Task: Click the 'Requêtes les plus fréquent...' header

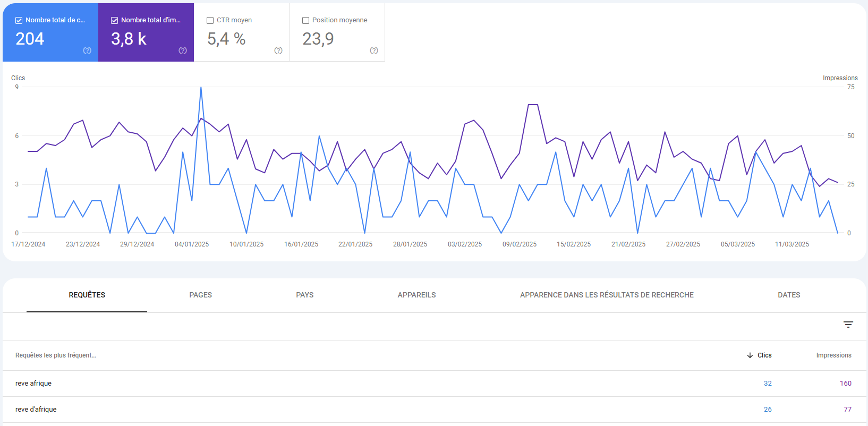Action: coord(56,355)
